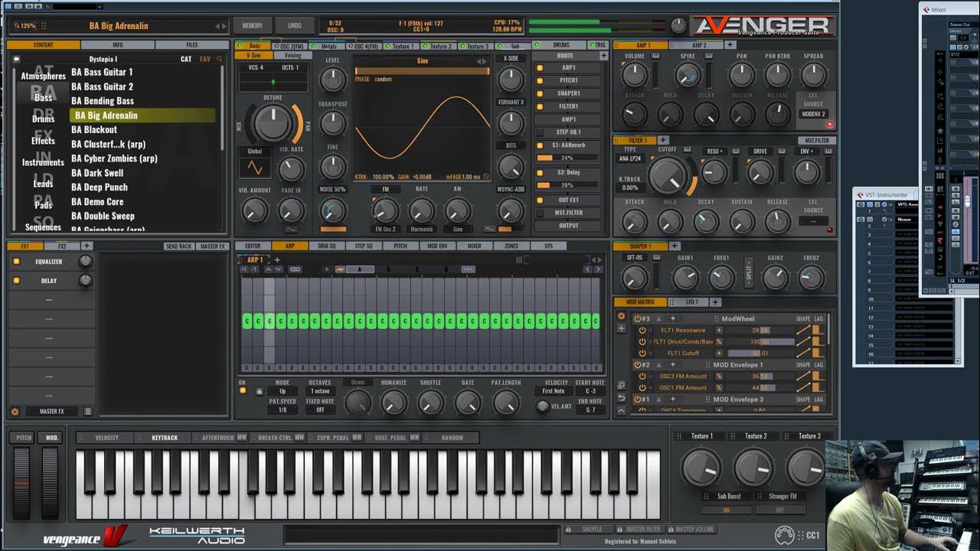
Task: Add an FX rack with plus icon
Action: click(x=87, y=246)
